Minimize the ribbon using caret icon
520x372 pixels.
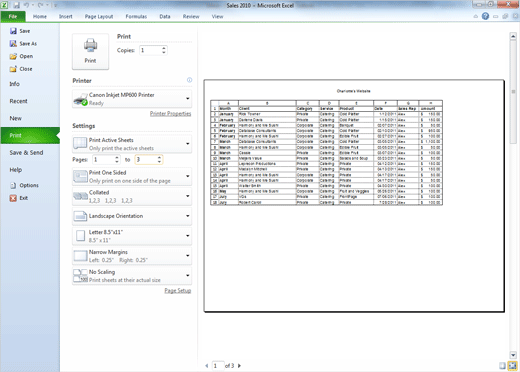click(476, 16)
